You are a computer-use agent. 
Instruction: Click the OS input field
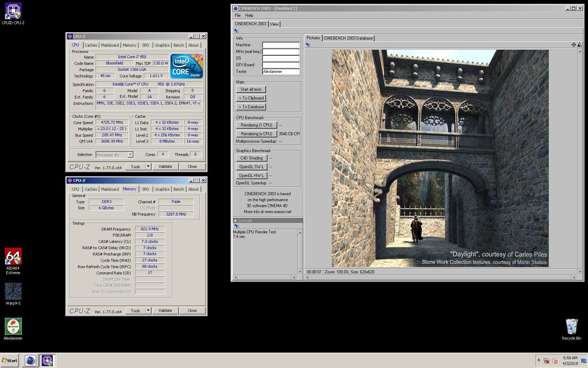coord(281,58)
